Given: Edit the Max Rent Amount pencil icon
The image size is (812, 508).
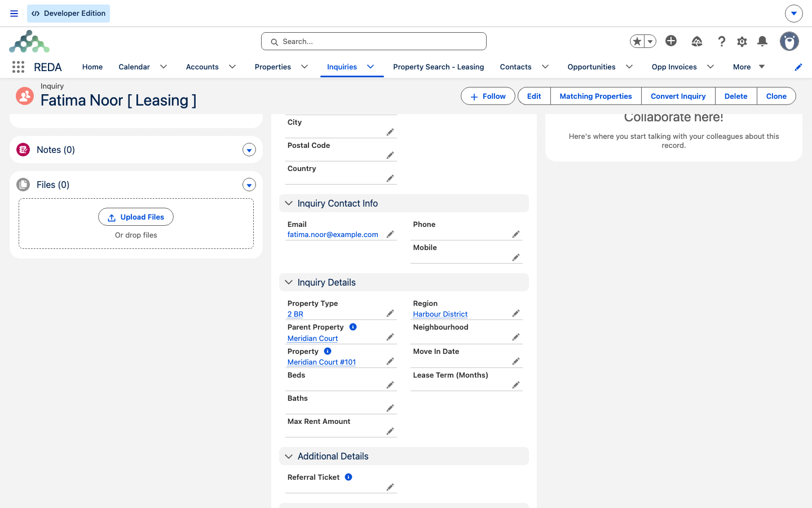Looking at the screenshot, I should (x=390, y=431).
